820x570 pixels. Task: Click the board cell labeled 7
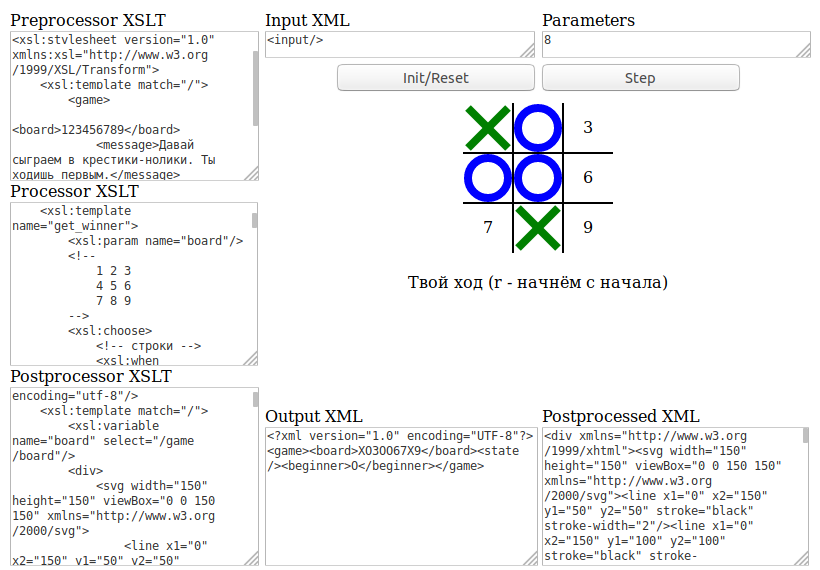[x=488, y=227]
